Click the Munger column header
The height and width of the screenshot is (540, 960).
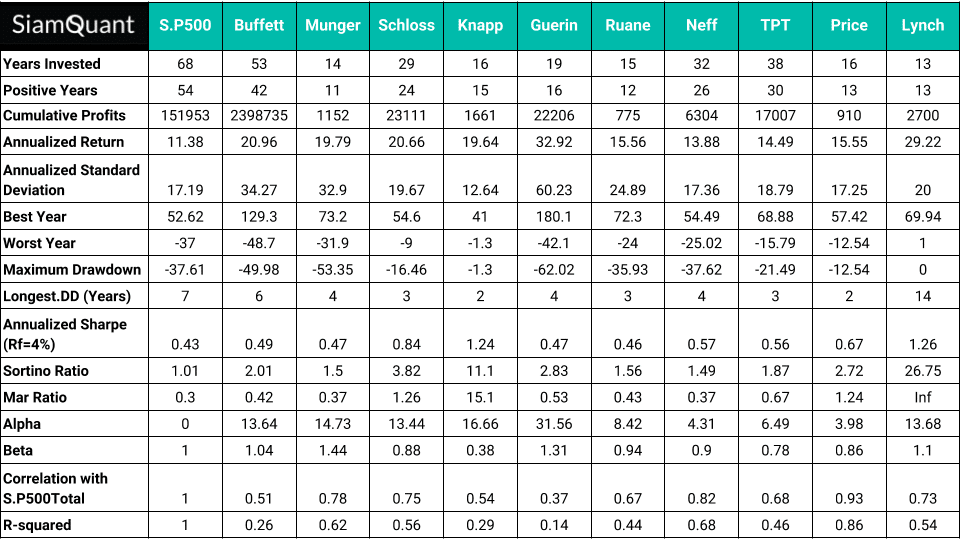click(333, 25)
